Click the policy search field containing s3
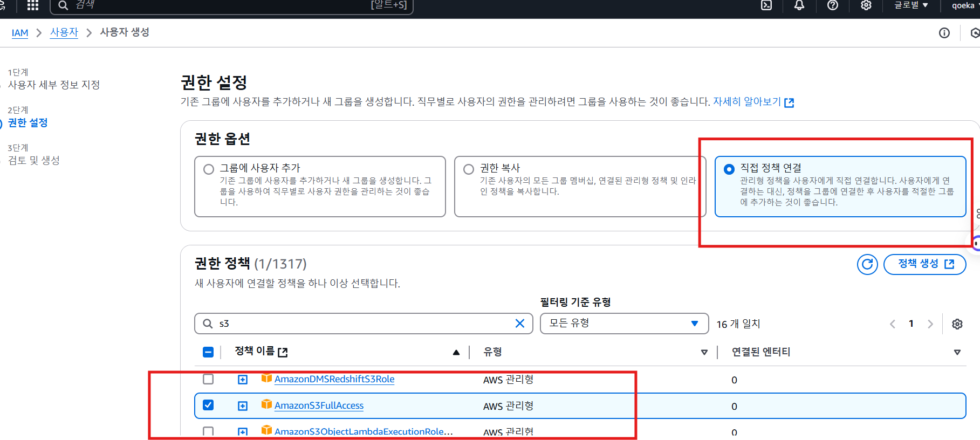 (364, 324)
